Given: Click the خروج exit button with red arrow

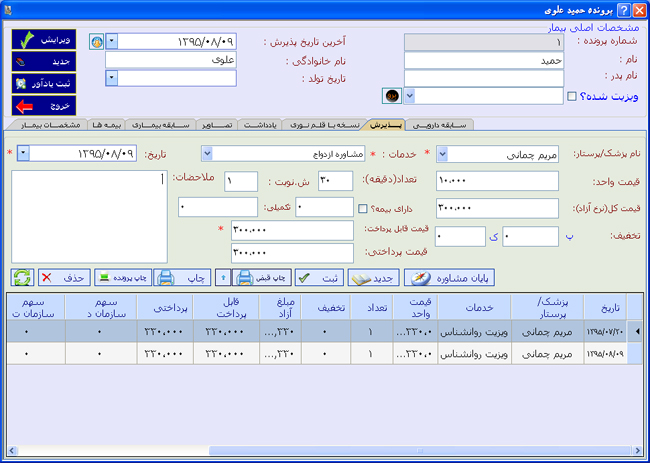Looking at the screenshot, I should coord(44,106).
